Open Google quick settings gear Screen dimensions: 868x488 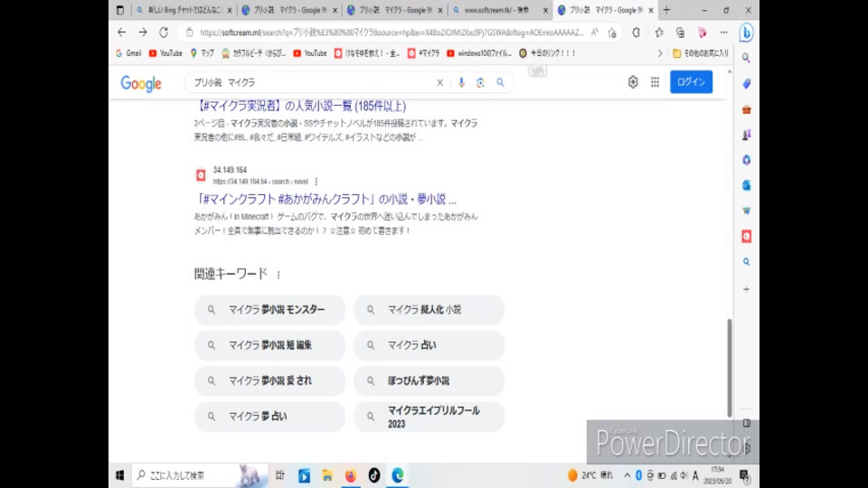(x=633, y=82)
